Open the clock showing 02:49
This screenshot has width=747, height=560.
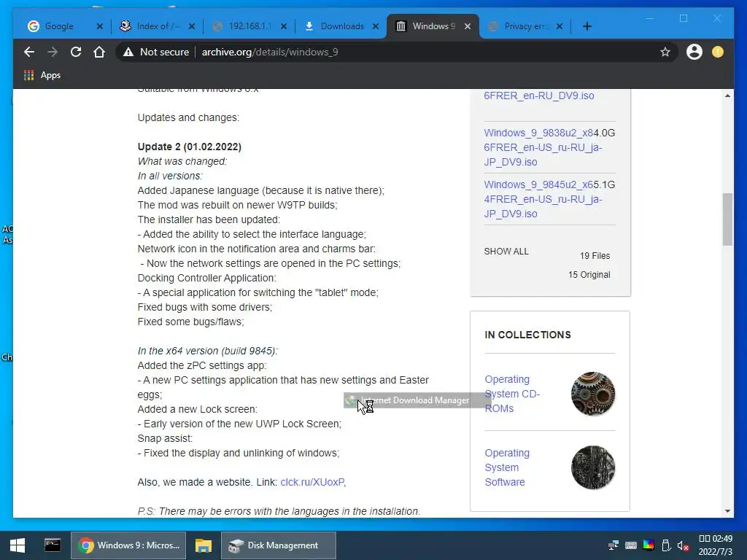(715, 545)
